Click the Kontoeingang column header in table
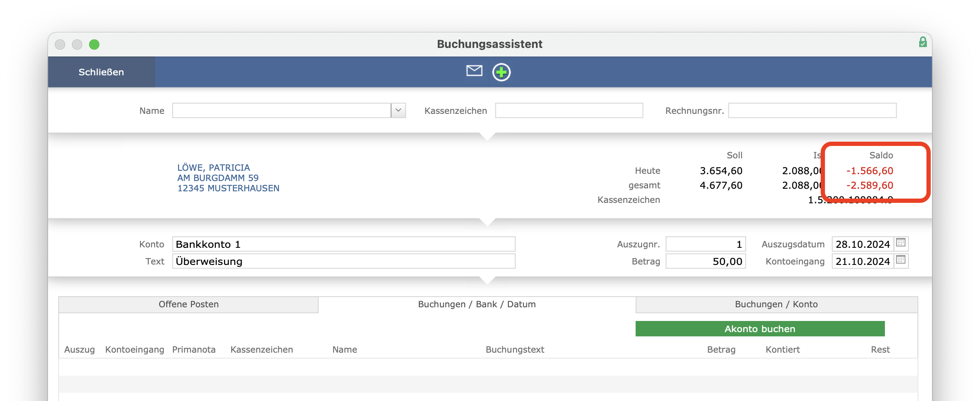The height and width of the screenshot is (401, 980). pos(134,350)
